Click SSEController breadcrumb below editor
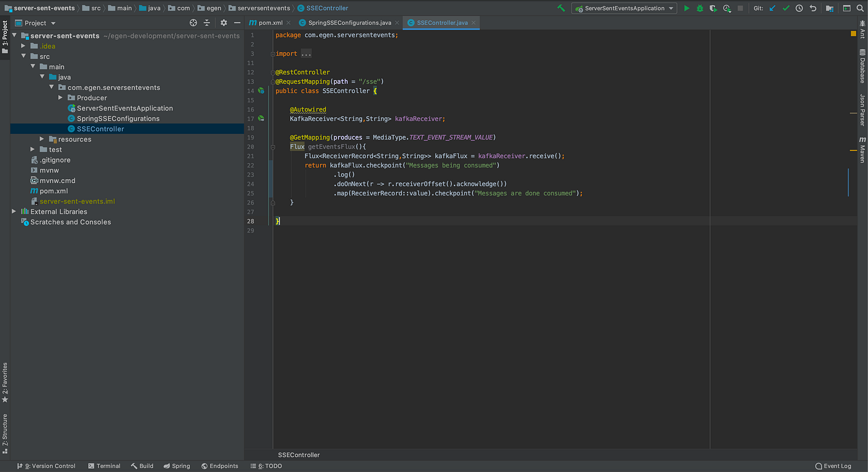This screenshot has height=472, width=868. tap(299, 455)
